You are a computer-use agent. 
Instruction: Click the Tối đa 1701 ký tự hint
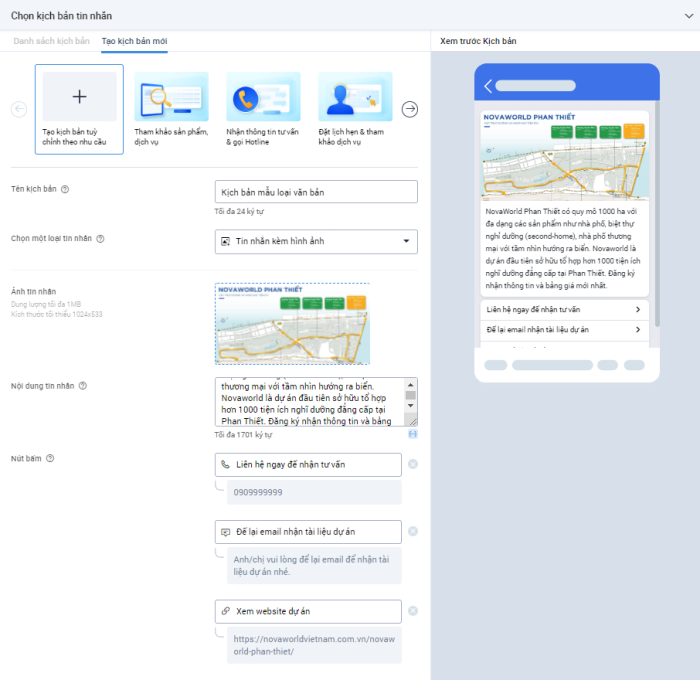click(x=243, y=435)
